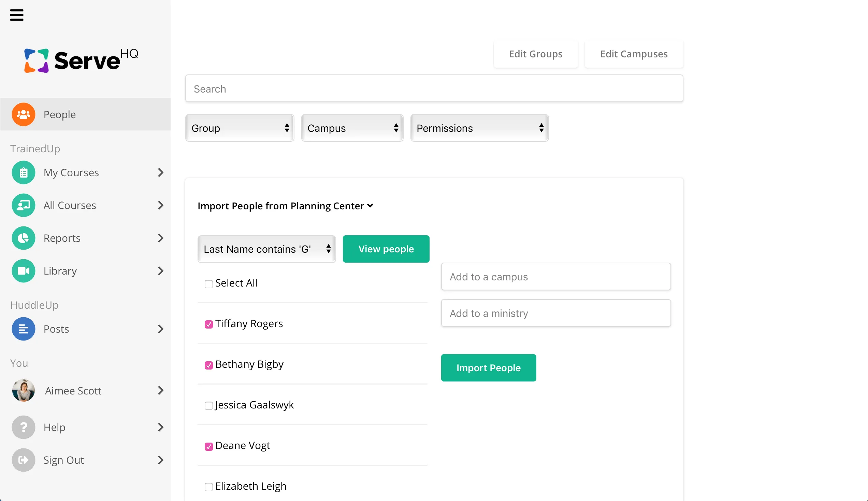Check the Jessica Gaalswyk checkbox
This screenshot has width=868, height=501.
pyautogui.click(x=208, y=406)
